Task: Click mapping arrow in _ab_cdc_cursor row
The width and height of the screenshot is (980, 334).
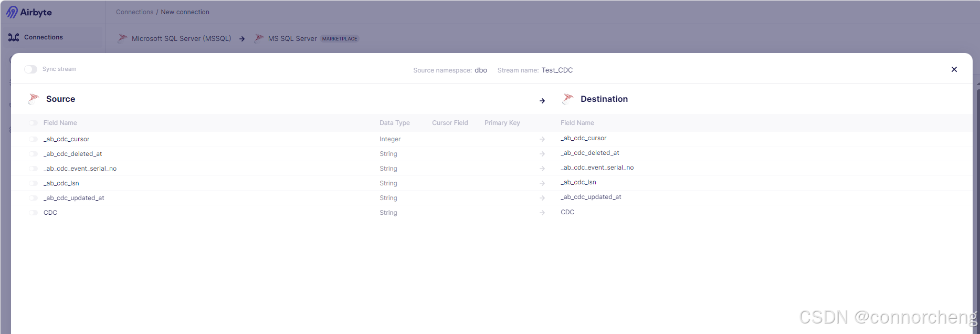Action: click(x=542, y=139)
